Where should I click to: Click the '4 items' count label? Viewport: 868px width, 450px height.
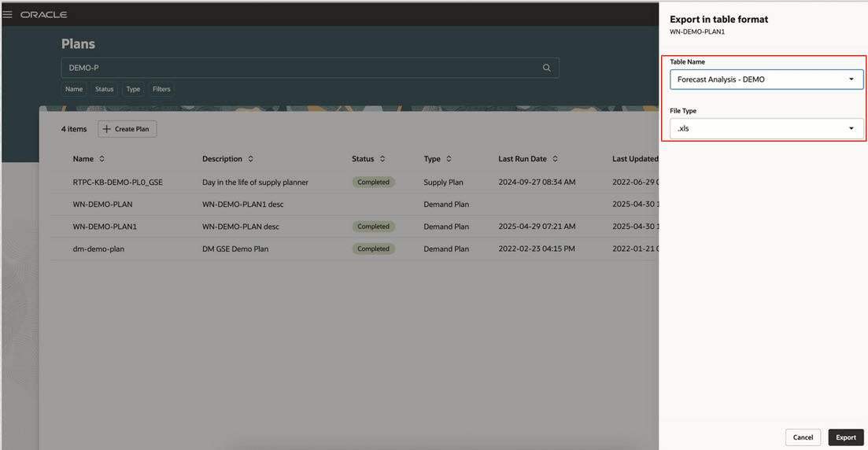tap(74, 129)
